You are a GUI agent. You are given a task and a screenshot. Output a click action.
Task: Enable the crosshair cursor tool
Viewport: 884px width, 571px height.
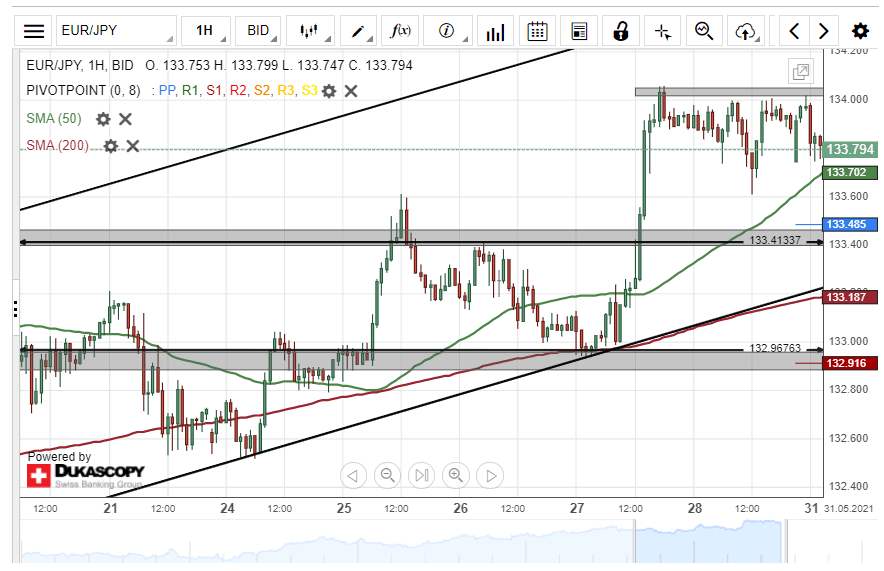click(x=662, y=31)
